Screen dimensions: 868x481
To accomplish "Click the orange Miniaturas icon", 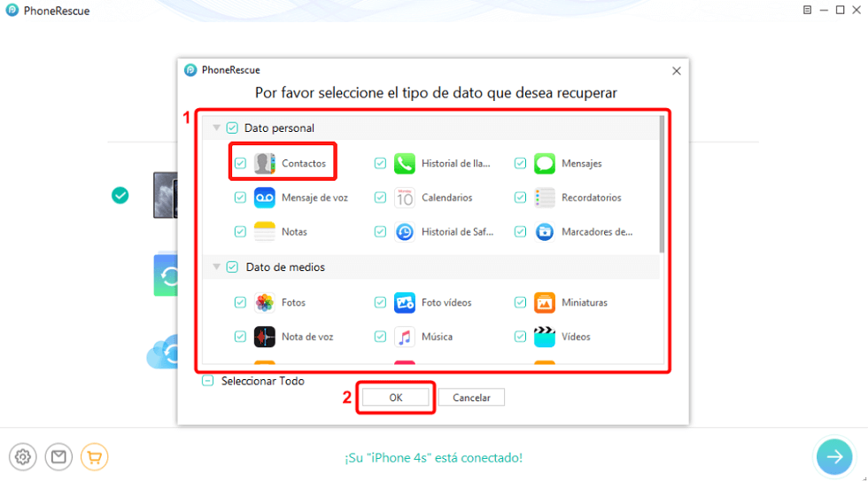I will 545,303.
